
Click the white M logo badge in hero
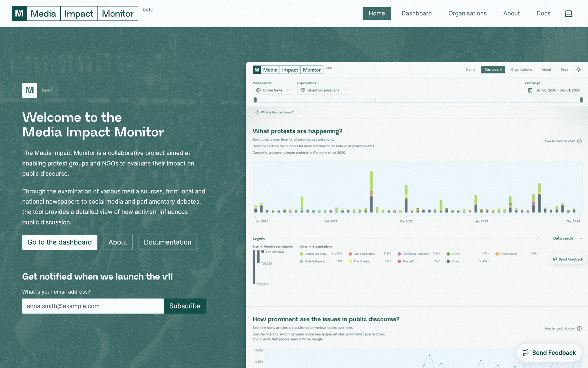(x=30, y=90)
